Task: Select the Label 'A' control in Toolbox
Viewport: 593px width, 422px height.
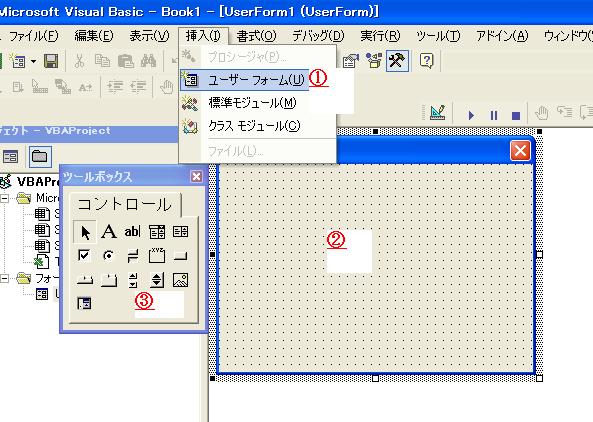Action: pyautogui.click(x=109, y=231)
